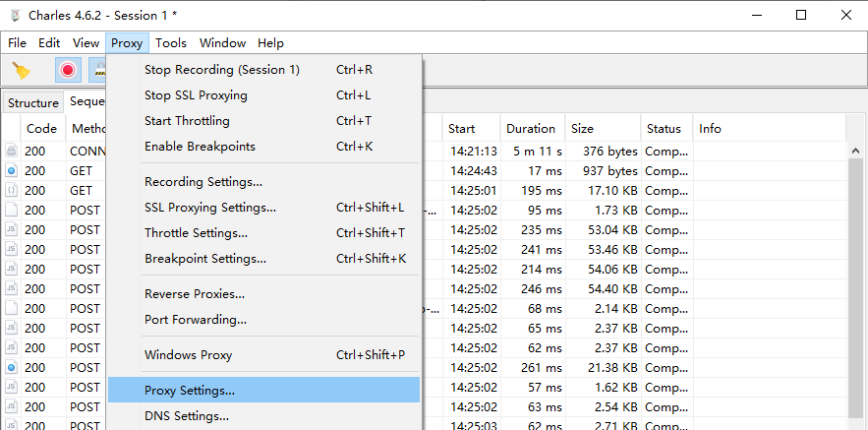The height and width of the screenshot is (430, 868).
Task: Maximize the Charles window
Action: [x=801, y=15]
